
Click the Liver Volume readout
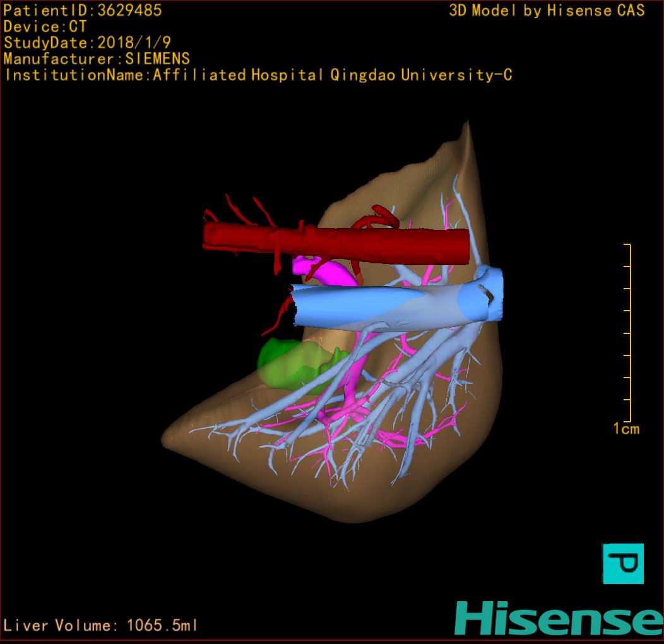(101, 626)
